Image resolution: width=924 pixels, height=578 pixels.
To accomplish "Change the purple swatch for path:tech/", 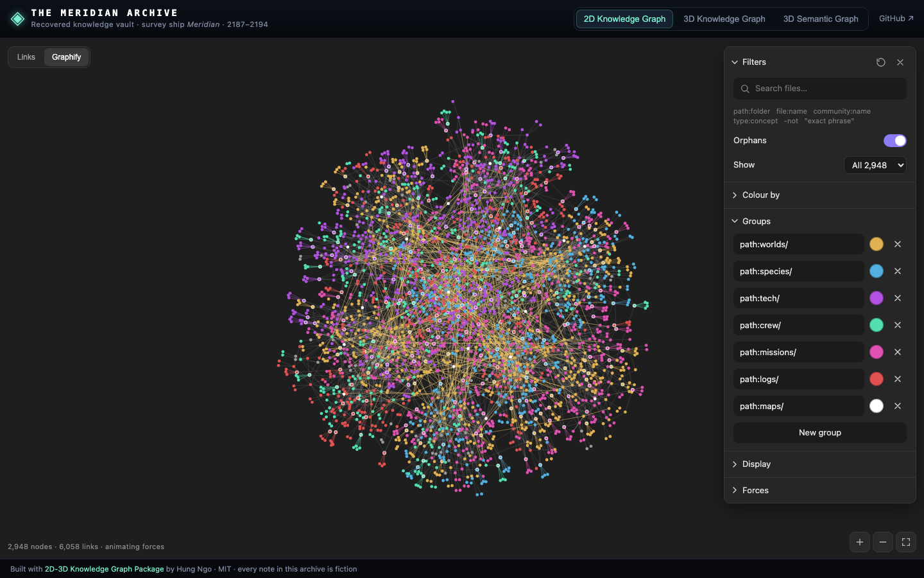I will 877,298.
